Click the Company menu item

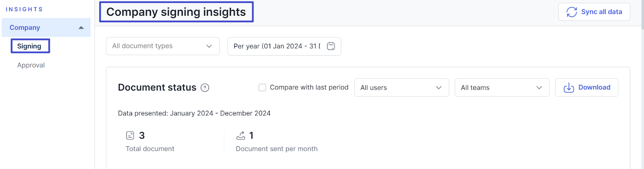(x=25, y=28)
